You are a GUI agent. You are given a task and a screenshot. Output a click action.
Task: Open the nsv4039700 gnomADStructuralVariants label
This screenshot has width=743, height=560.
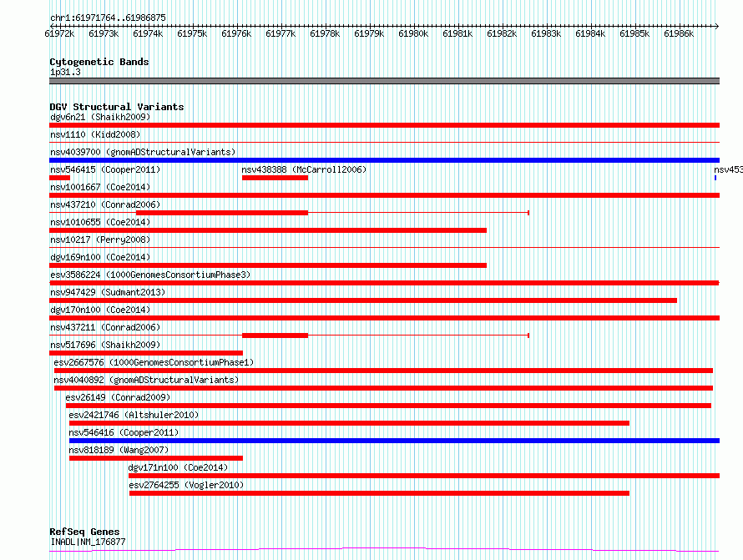coord(143,152)
